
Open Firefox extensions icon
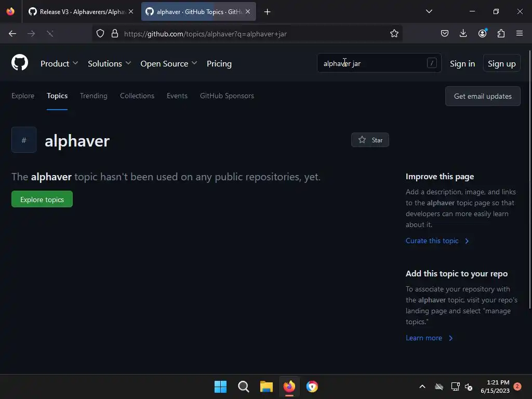(501, 33)
